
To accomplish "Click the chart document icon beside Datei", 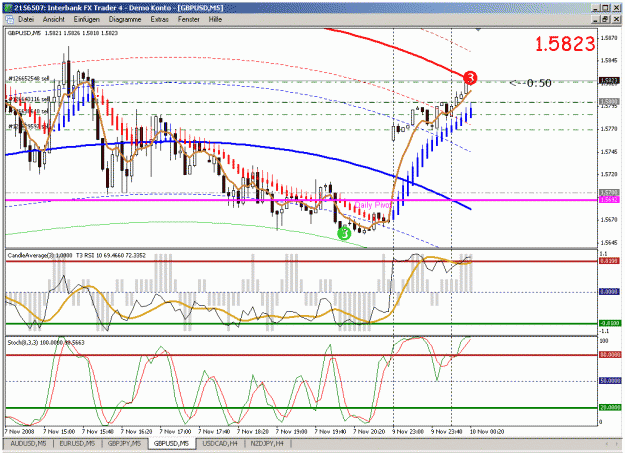I will point(9,19).
